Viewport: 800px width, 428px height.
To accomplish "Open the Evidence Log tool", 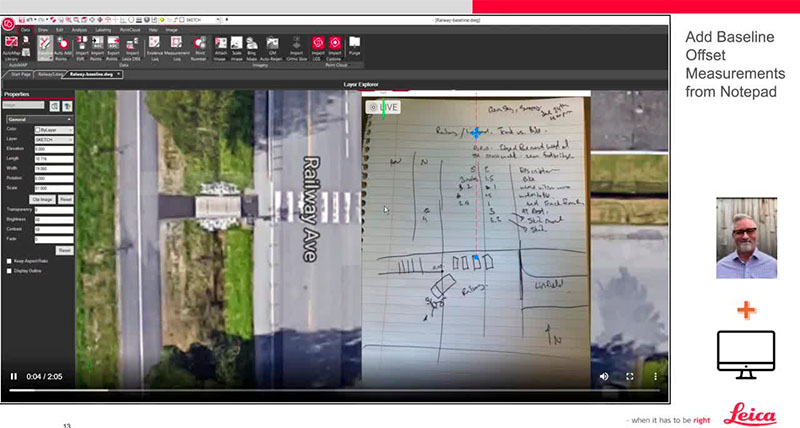I will point(156,47).
